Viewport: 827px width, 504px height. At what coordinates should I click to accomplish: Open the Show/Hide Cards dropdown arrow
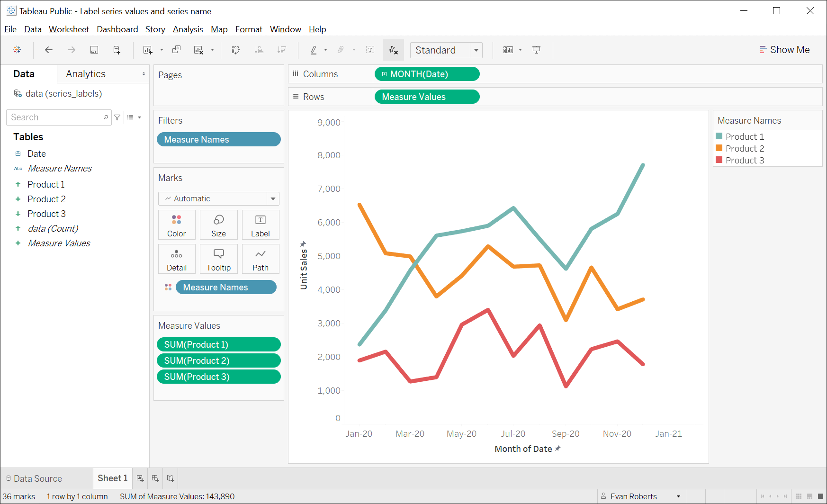click(x=520, y=50)
